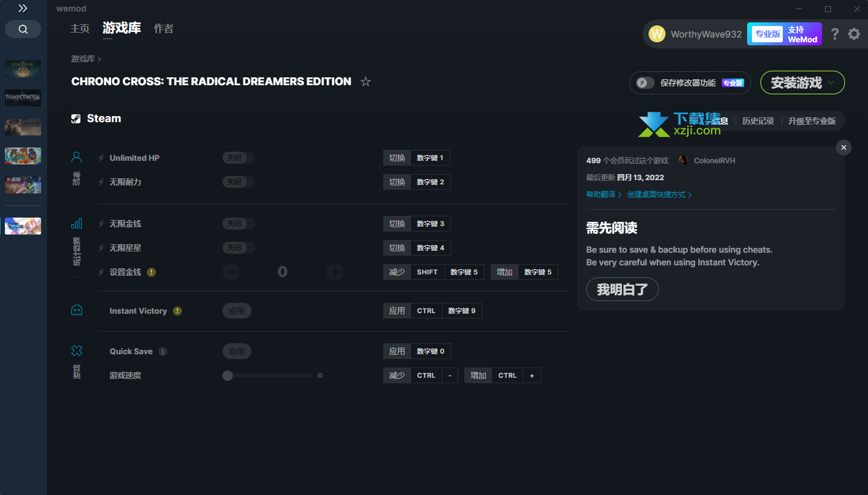Click the ghost enemy category icon
This screenshot has width=868, height=495.
[76, 311]
